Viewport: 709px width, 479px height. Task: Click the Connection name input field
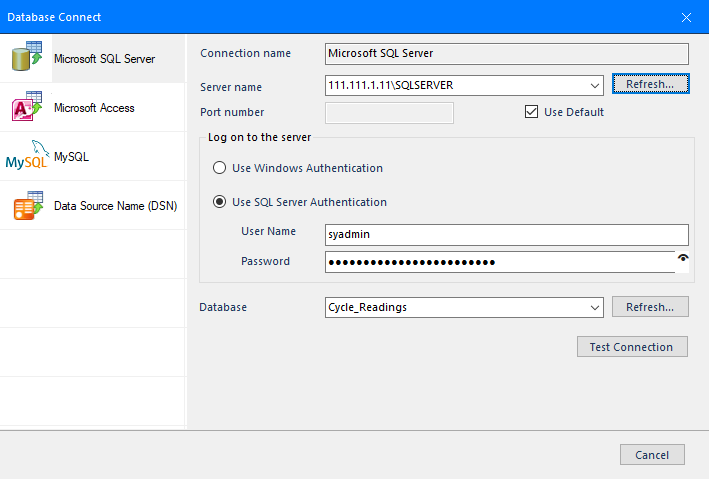tap(506, 54)
